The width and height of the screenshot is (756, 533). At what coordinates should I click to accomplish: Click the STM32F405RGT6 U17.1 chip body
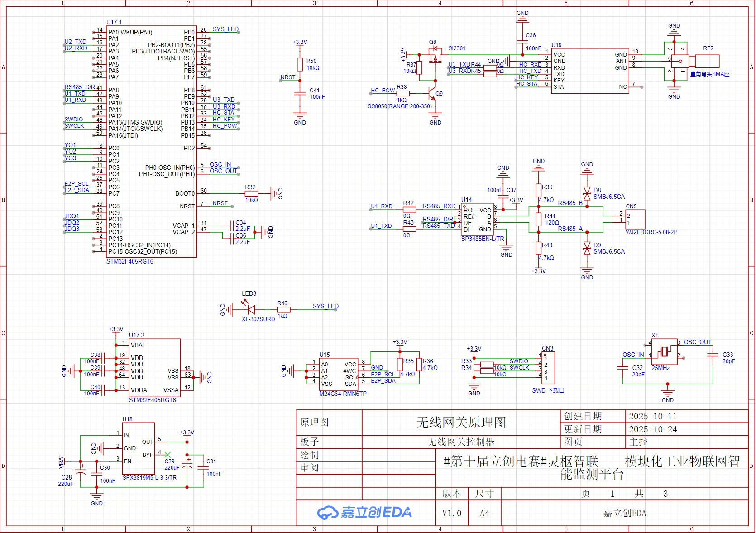[151, 141]
